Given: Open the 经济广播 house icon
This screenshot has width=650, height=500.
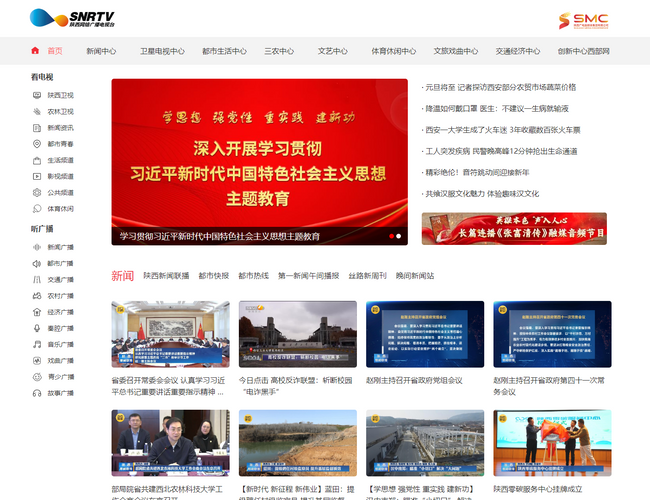Looking at the screenshot, I should pos(37,312).
